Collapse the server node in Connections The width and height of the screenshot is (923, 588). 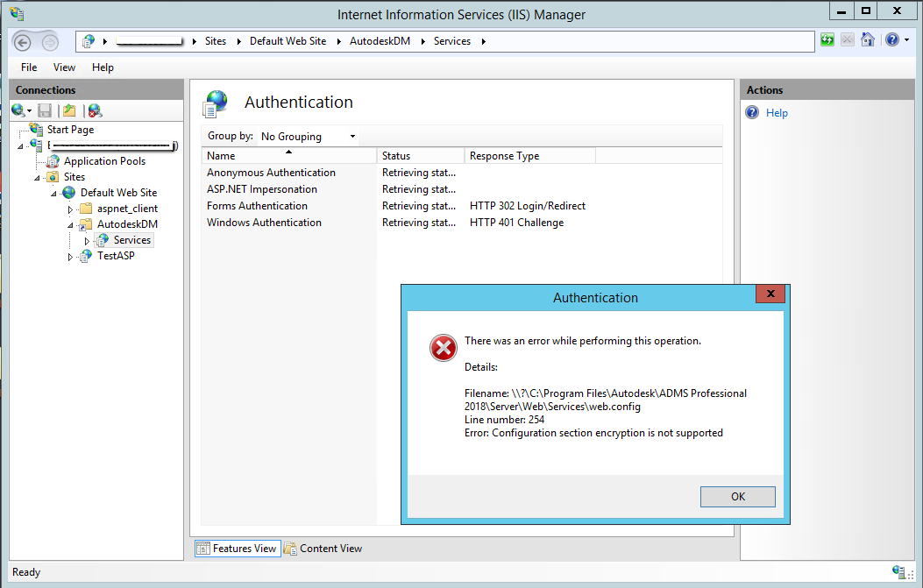click(21, 145)
